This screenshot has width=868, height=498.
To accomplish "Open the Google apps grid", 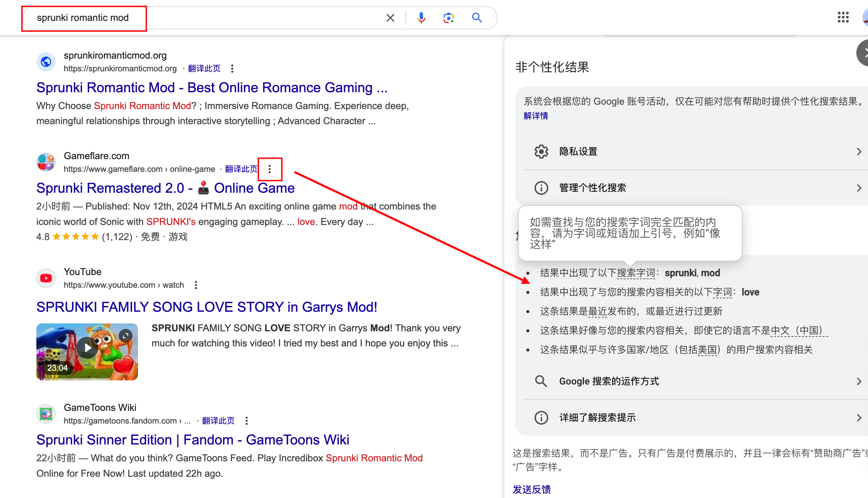I will 843,17.
